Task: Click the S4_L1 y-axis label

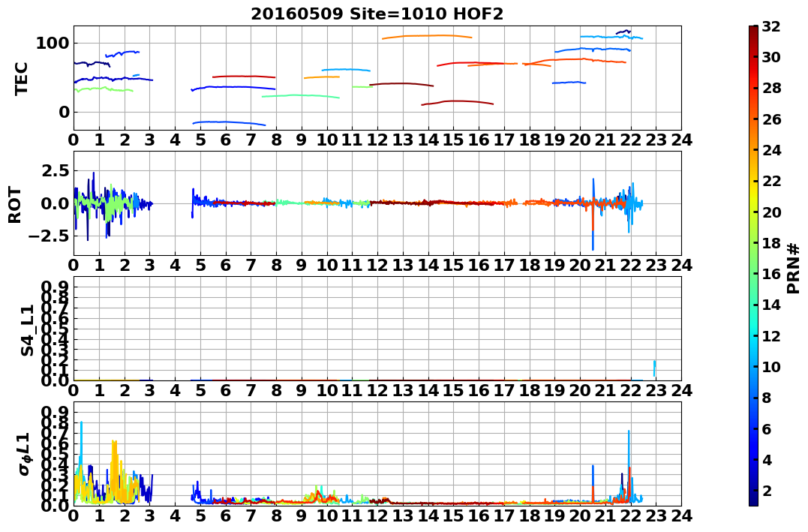Action: 27,330
